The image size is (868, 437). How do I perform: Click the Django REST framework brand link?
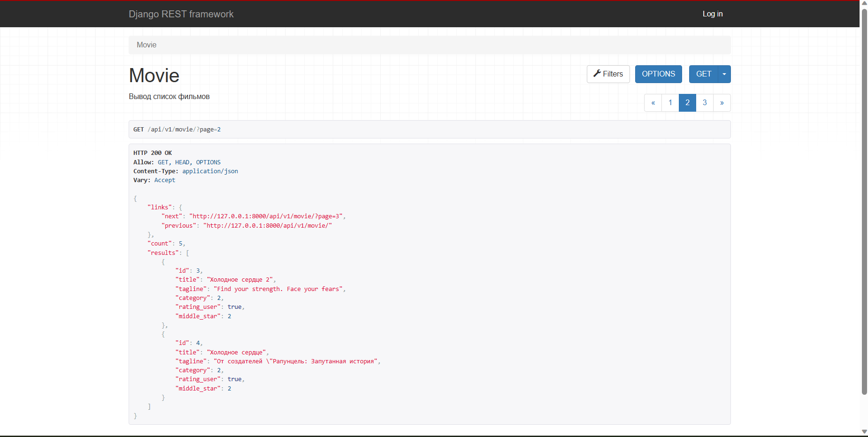point(181,14)
